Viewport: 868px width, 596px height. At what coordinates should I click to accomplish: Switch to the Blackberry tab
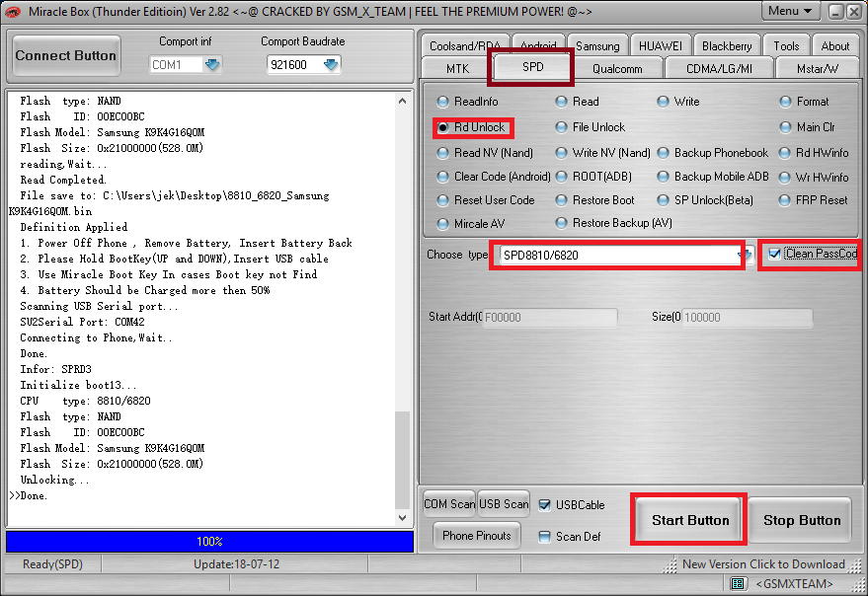(727, 45)
